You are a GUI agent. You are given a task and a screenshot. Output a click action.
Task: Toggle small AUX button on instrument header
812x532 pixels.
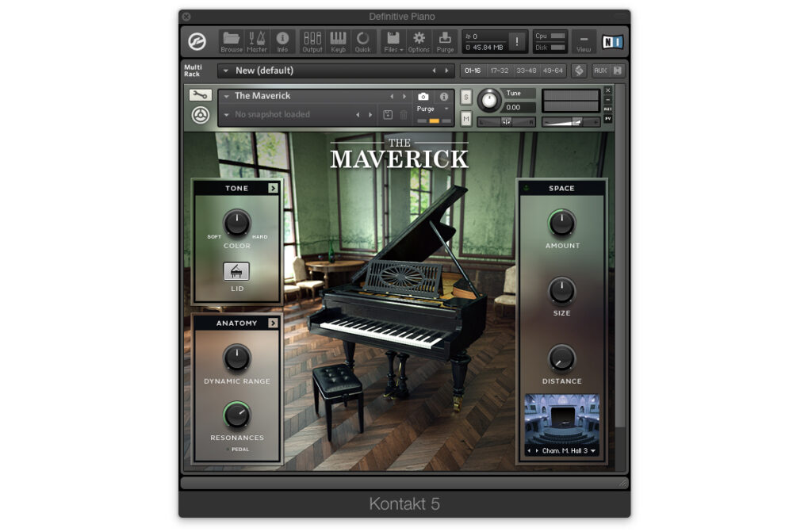[x=608, y=109]
